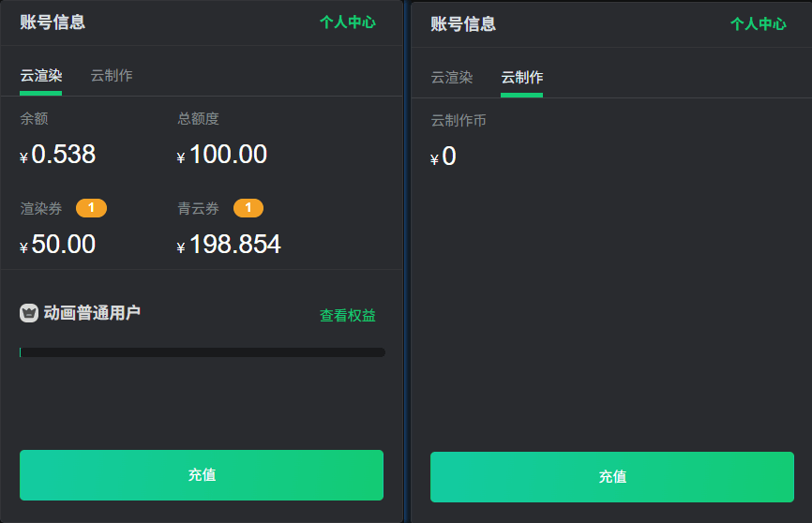
Task: Click the 渲染券 label text
Action: tap(41, 208)
